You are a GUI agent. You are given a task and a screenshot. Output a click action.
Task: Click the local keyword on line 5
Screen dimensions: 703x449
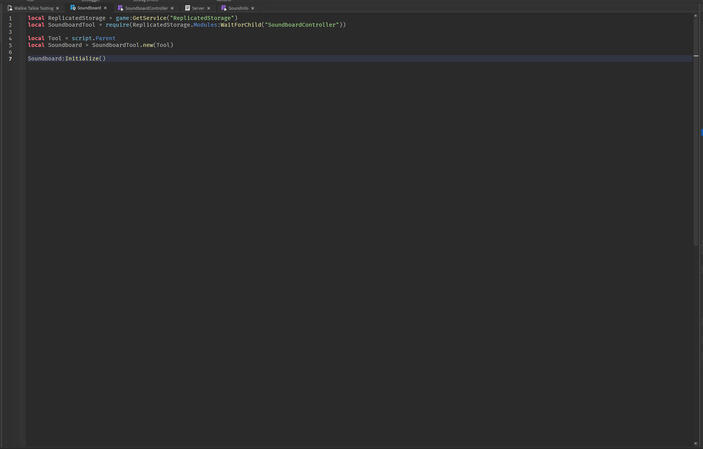point(36,45)
